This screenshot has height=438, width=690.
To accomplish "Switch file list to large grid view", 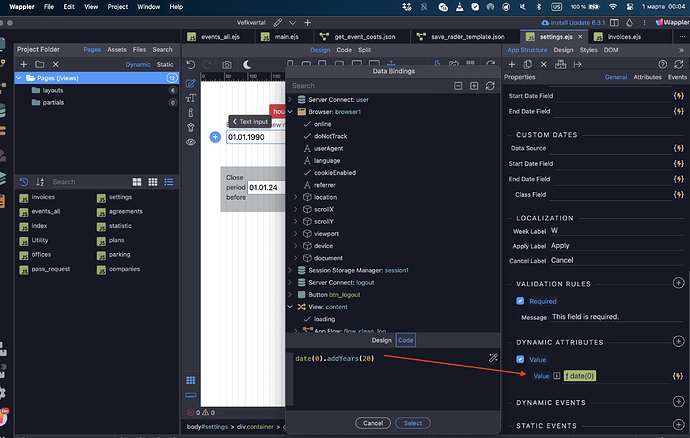I will (137, 182).
